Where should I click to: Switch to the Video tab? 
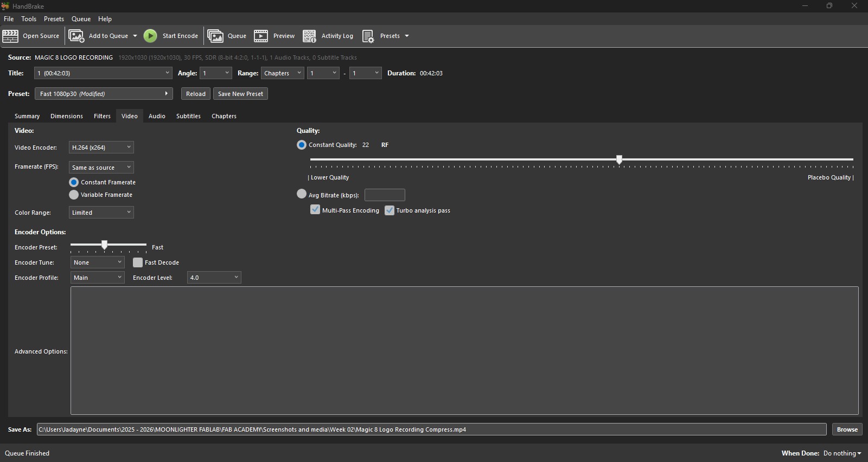130,116
